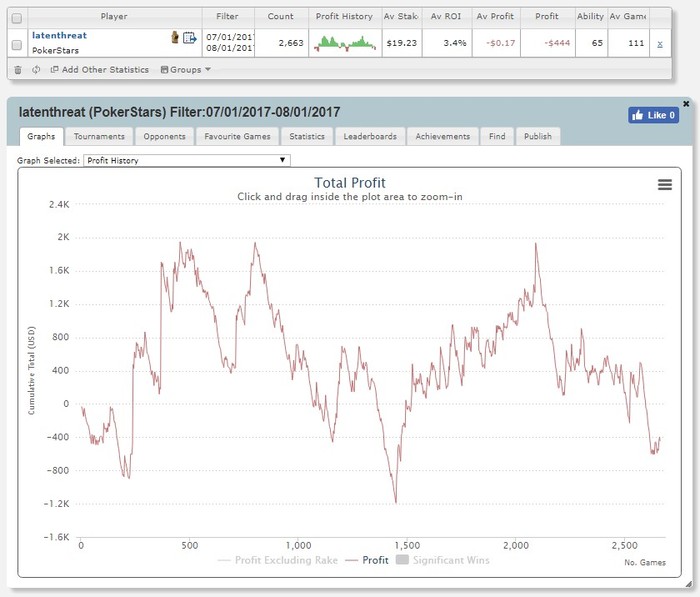
Task: Toggle the Significant Wins legend item
Action: point(443,560)
